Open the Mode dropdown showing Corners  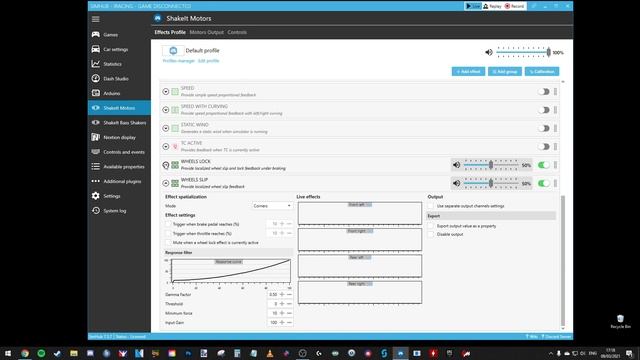[272, 206]
